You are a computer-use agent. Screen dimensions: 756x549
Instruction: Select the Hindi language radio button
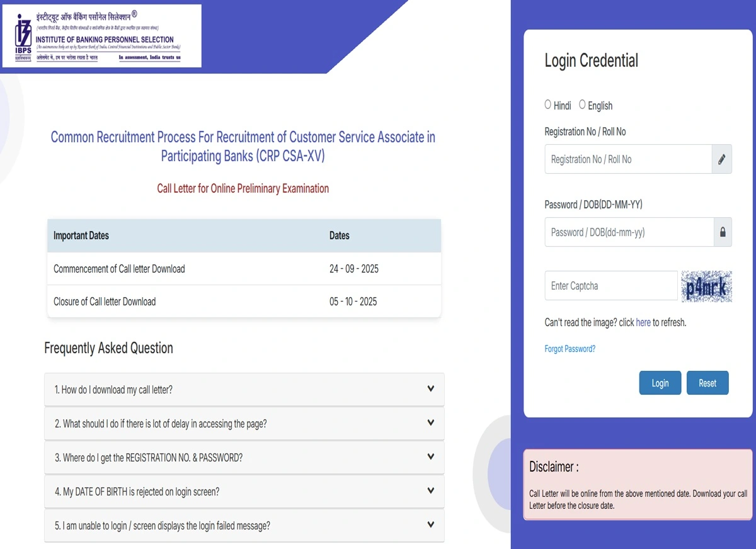coord(547,104)
